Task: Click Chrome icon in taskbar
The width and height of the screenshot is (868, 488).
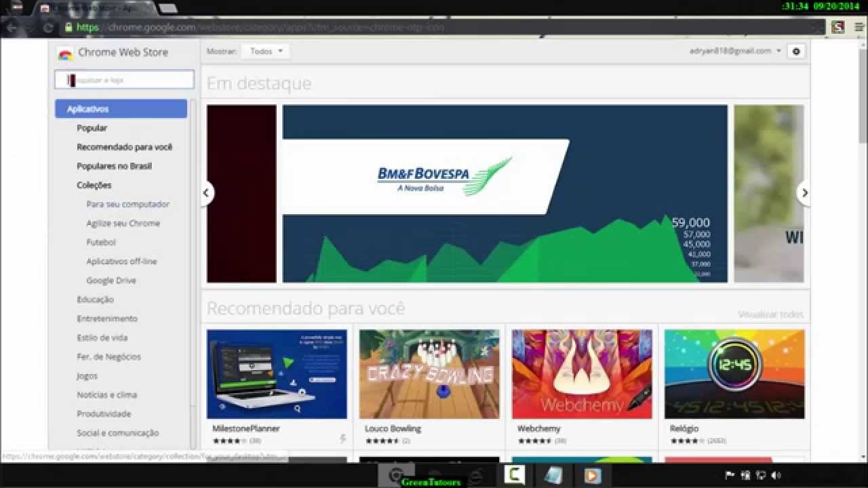Action: 395,476
